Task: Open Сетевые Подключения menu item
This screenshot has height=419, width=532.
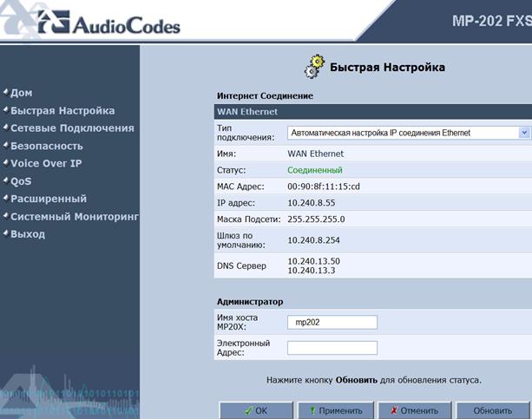Action: (x=72, y=128)
